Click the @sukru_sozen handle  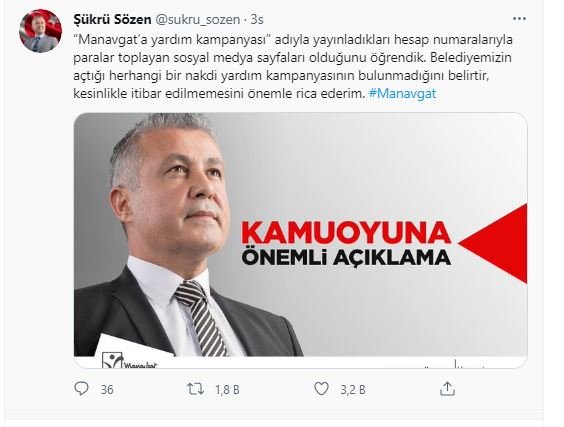point(197,19)
